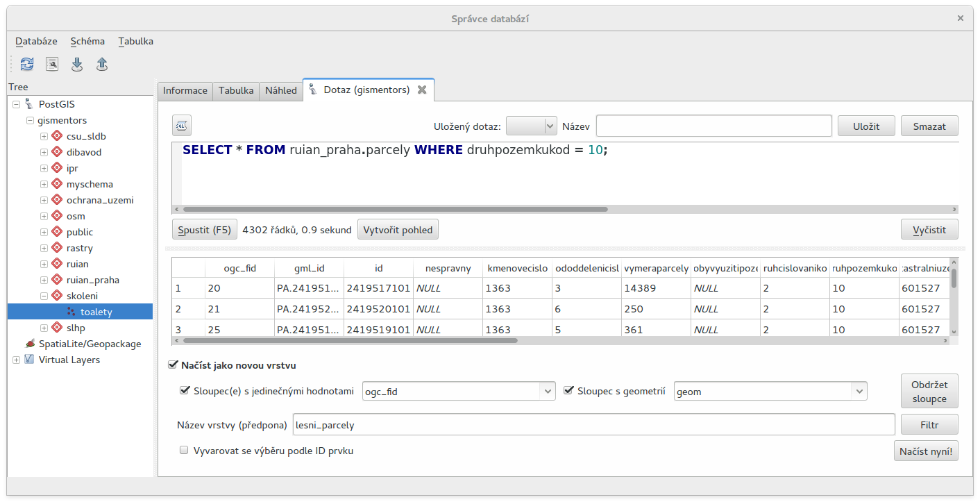The width and height of the screenshot is (980, 502).
Task: Expand the ruian_praha schema
Action: [44, 280]
